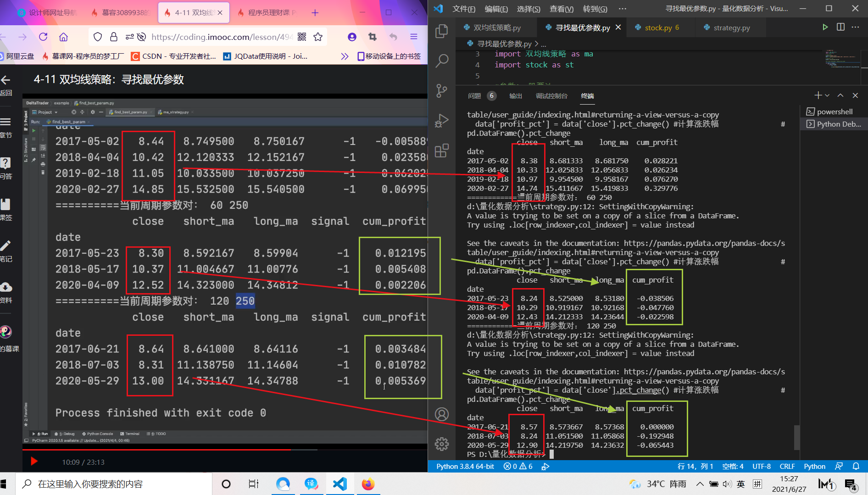Open Firefox from the Windows taskbar

(368, 484)
